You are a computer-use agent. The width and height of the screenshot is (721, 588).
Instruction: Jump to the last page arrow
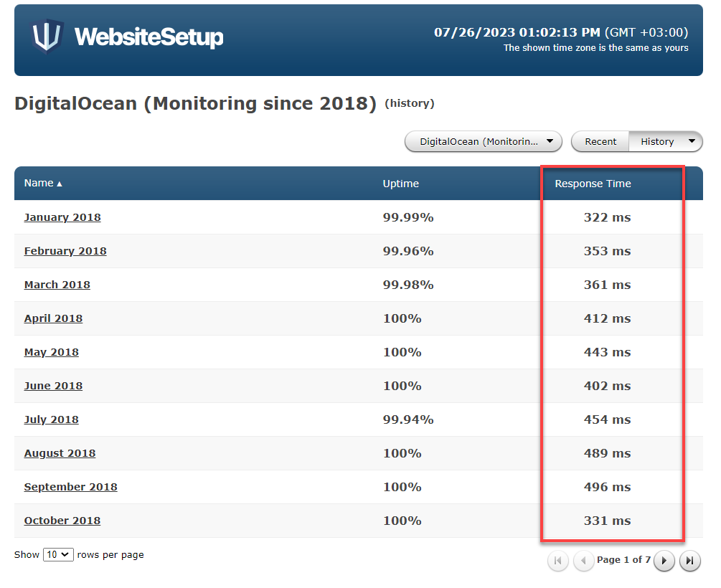coord(689,561)
